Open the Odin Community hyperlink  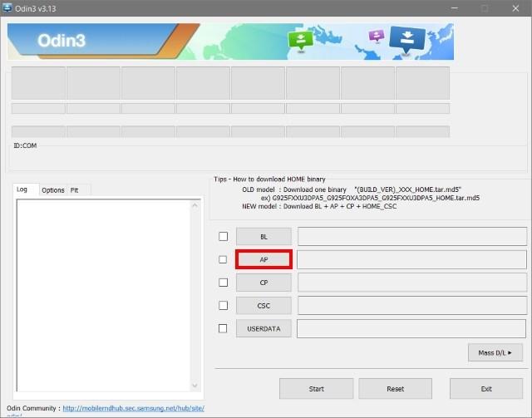(133, 408)
